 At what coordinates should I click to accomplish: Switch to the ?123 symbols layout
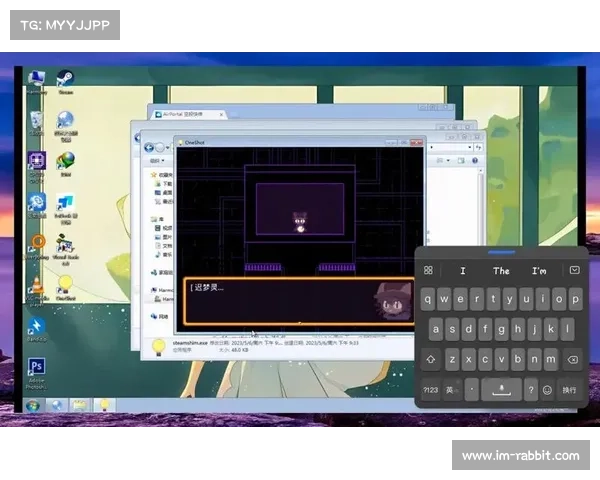430,390
